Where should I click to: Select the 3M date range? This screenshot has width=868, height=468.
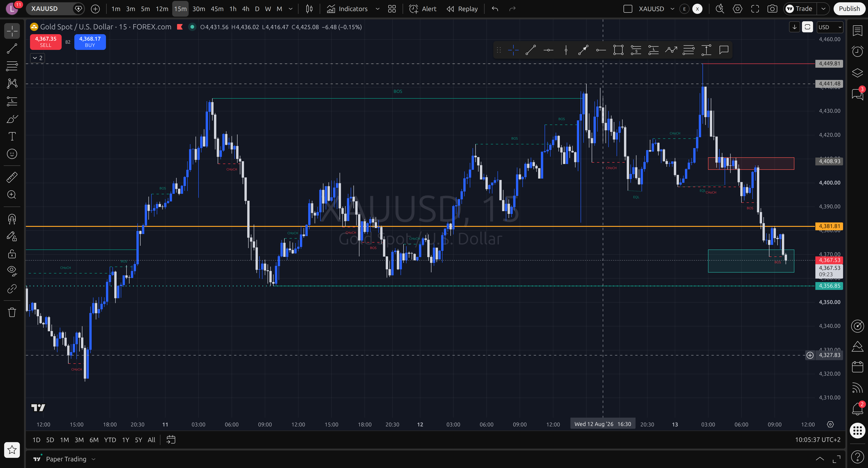(x=79, y=440)
